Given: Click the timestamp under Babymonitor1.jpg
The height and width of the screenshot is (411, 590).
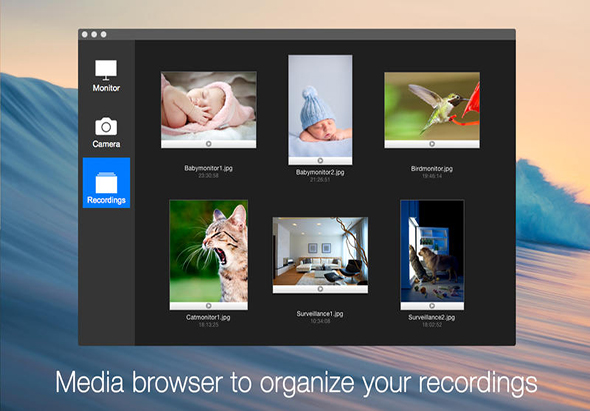Looking at the screenshot, I should point(208,176).
